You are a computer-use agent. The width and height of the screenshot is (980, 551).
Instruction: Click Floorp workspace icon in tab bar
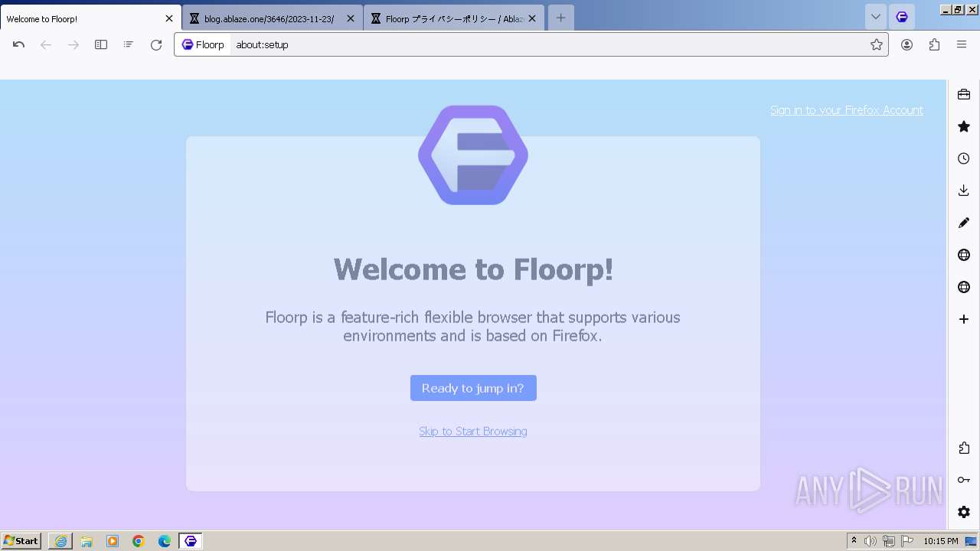point(902,17)
